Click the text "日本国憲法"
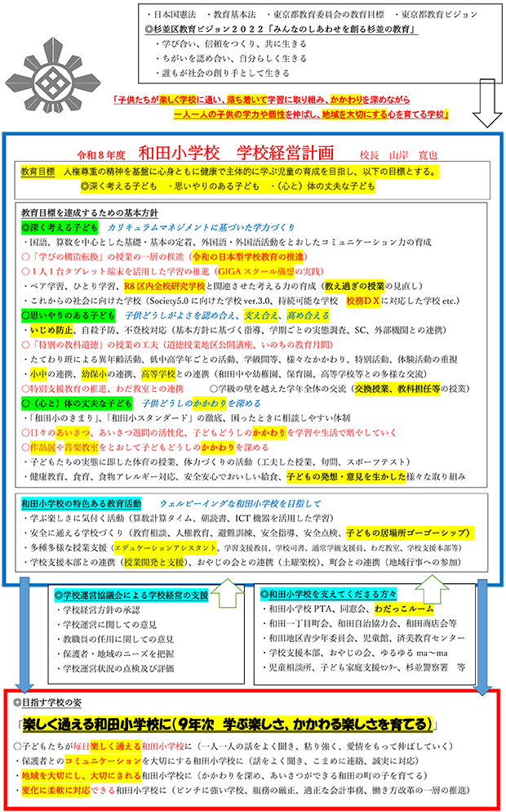This screenshot has width=506, height=812. (x=175, y=15)
